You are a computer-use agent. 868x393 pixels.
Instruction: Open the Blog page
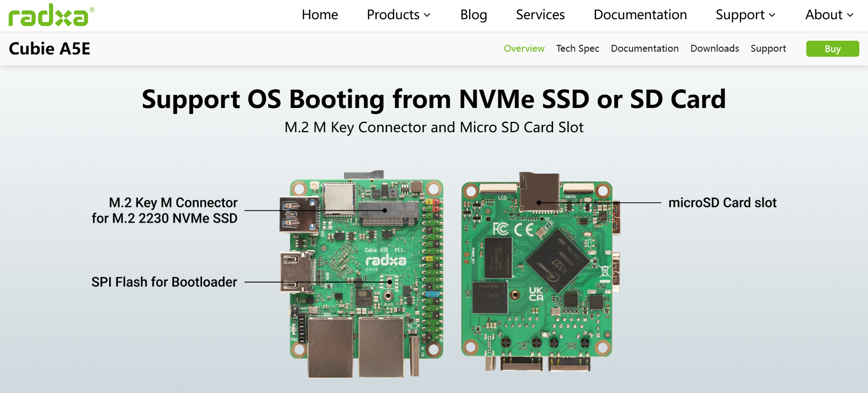[474, 15]
